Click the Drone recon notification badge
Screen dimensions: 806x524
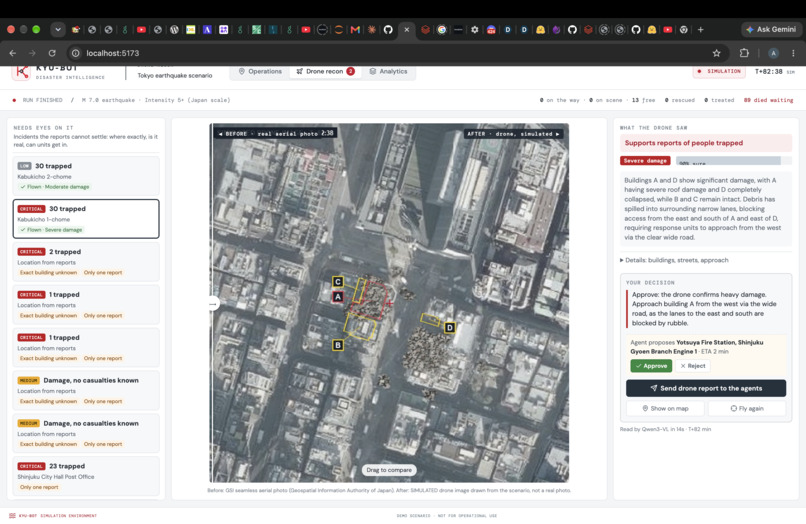(x=351, y=71)
